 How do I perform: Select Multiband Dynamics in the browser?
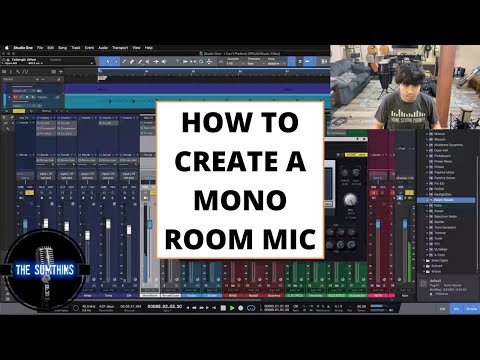pos(448,145)
